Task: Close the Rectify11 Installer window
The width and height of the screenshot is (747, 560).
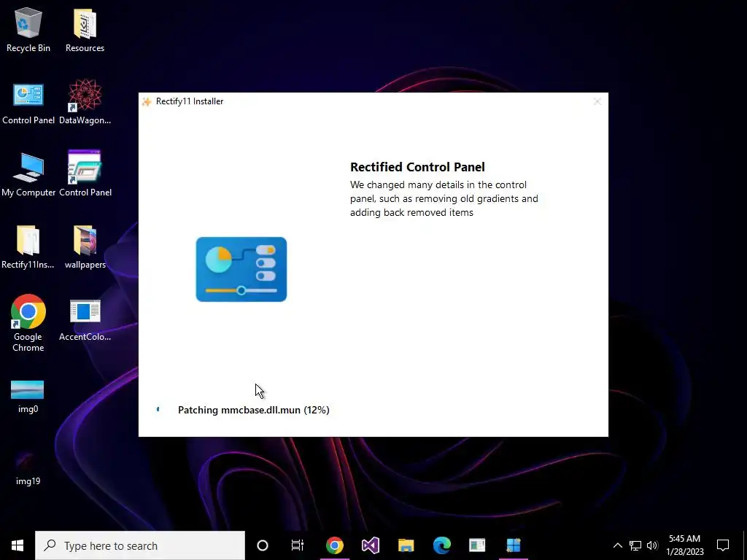Action: (x=597, y=101)
